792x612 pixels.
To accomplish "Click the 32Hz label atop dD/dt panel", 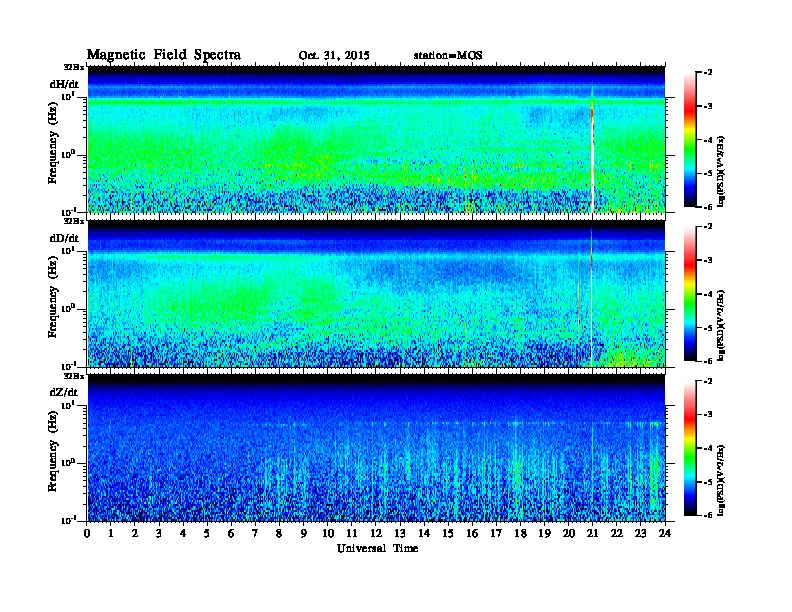I will click(74, 221).
